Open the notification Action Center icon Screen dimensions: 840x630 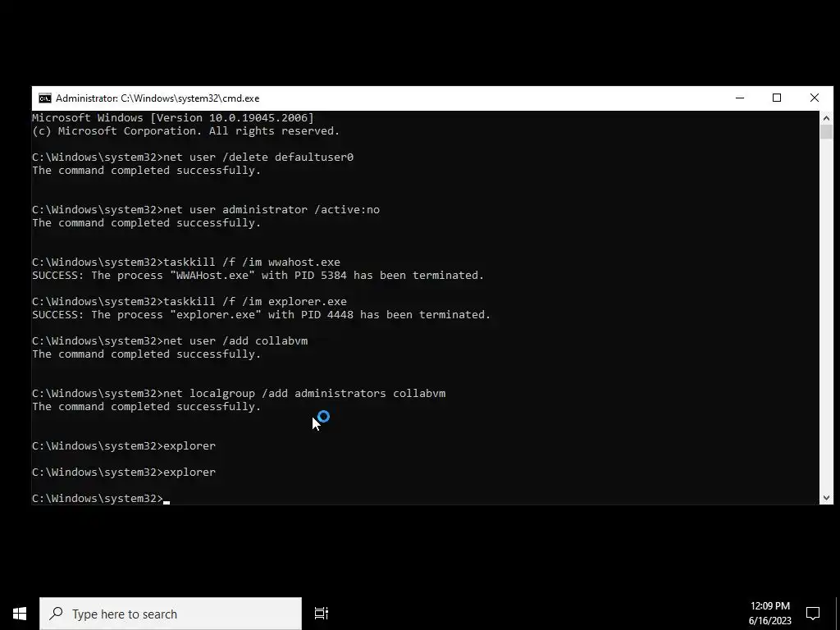point(813,614)
